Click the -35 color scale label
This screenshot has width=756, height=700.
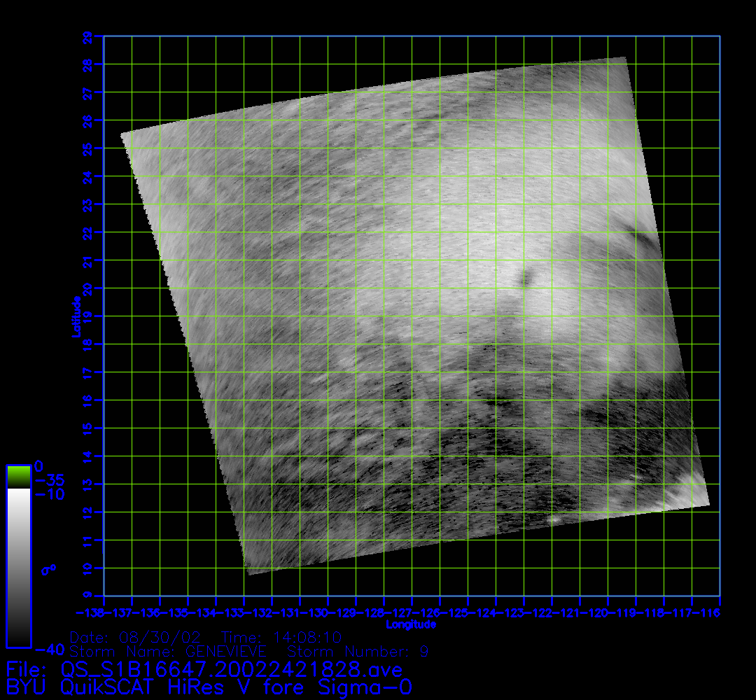(49, 481)
